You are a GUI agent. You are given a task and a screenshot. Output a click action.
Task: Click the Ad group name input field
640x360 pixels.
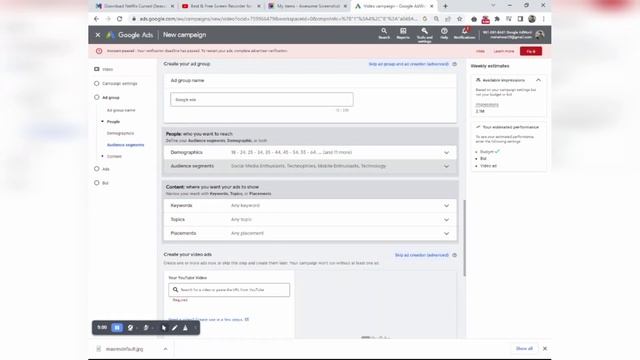pos(262,100)
